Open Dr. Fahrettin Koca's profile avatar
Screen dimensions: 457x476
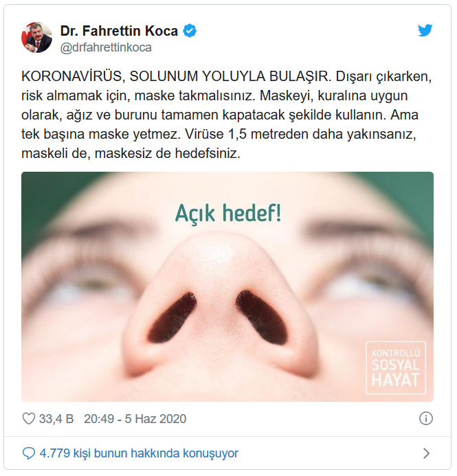pos(36,37)
